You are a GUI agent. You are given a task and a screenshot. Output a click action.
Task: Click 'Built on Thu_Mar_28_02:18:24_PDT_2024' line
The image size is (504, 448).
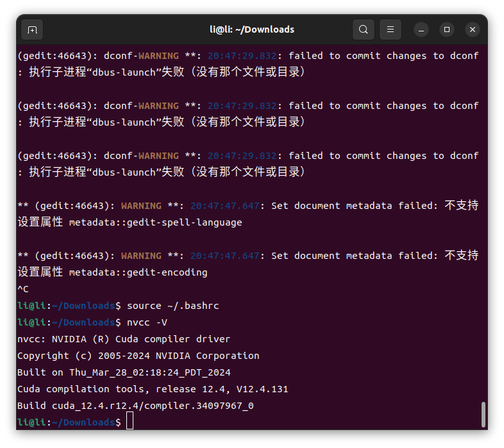coord(124,372)
